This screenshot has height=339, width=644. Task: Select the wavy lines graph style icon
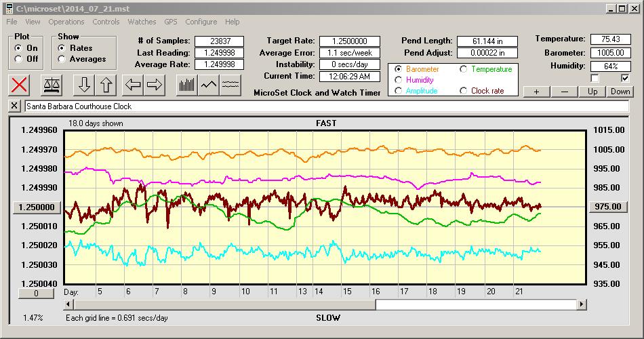tap(230, 85)
